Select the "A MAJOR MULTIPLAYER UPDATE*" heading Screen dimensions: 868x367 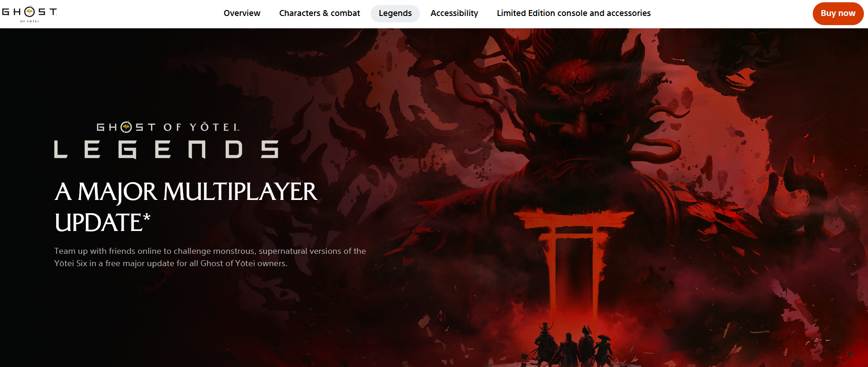pyautogui.click(x=186, y=207)
